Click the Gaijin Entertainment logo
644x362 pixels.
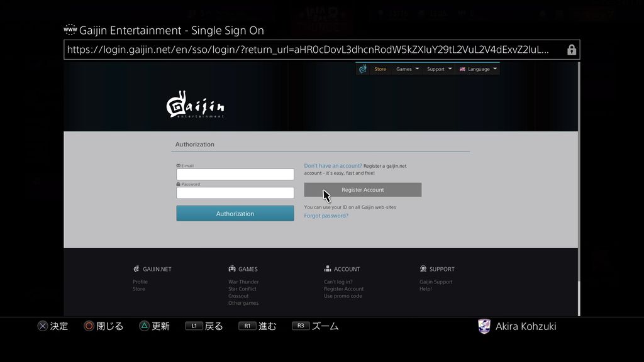point(196,105)
